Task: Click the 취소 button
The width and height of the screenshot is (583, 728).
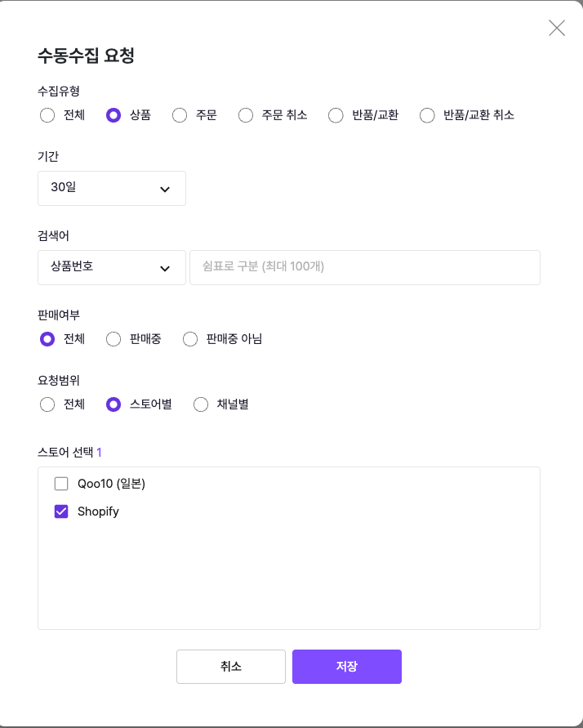Action: pyautogui.click(x=231, y=667)
